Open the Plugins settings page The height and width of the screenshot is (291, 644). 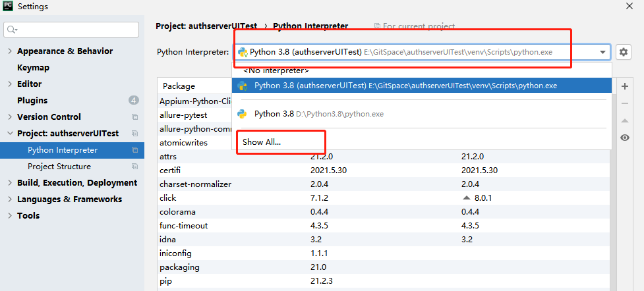pos(32,101)
